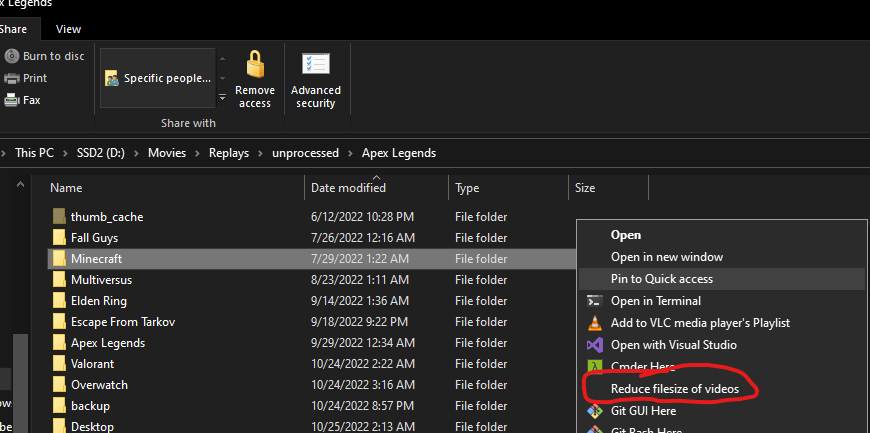Click the backup folder icon

59,406
